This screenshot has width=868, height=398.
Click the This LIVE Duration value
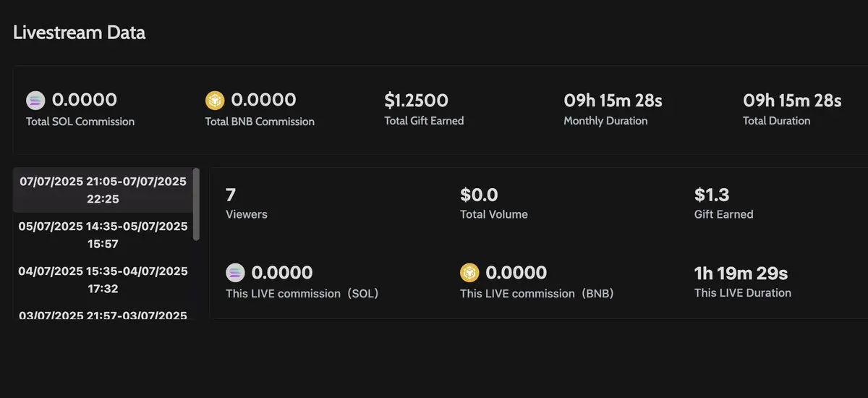point(741,273)
